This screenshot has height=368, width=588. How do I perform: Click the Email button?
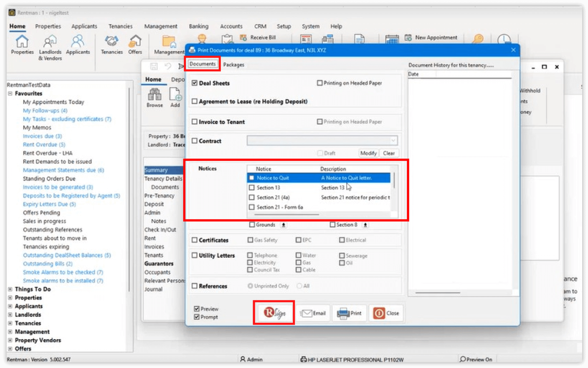point(314,313)
